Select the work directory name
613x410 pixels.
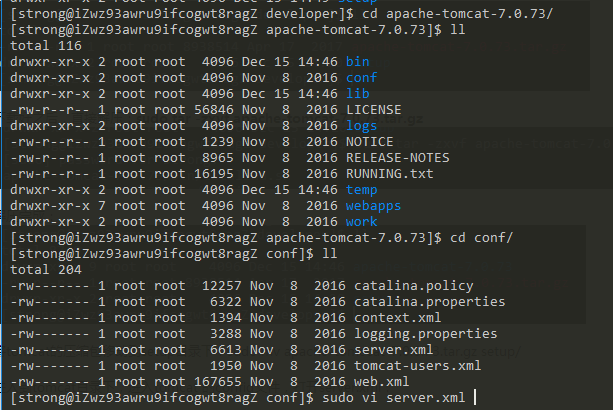click(x=362, y=222)
